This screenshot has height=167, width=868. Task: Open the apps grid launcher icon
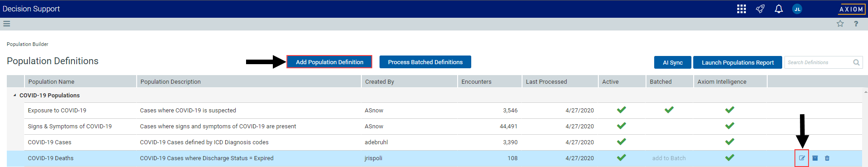click(x=741, y=9)
